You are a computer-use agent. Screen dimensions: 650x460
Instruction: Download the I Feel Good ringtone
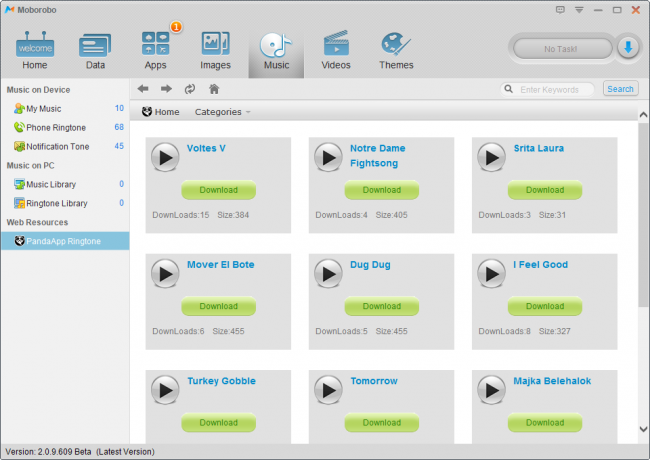(545, 306)
